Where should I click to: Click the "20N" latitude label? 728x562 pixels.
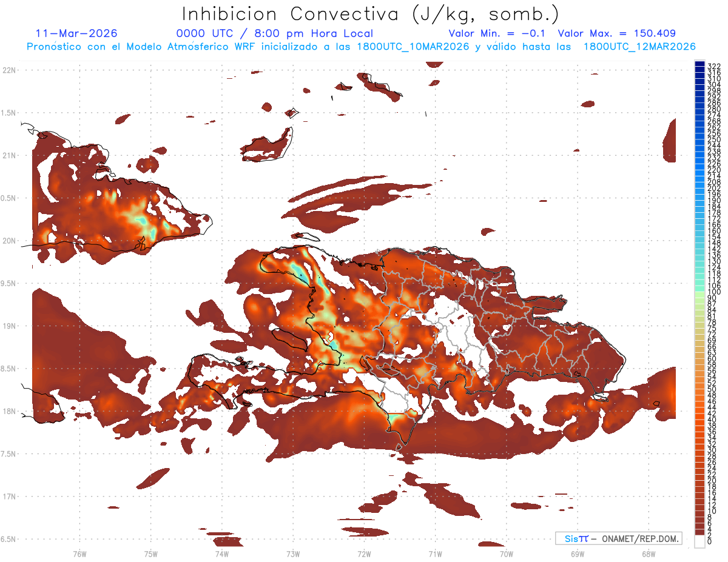10,241
